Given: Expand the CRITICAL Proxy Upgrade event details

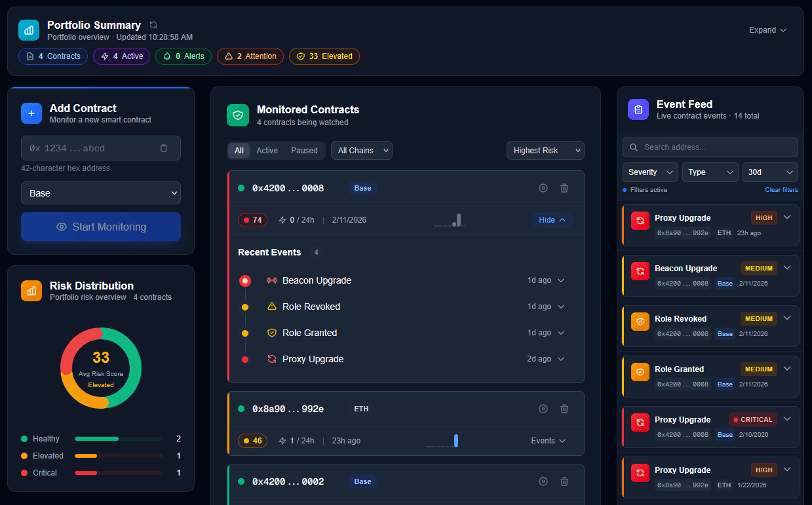Looking at the screenshot, I should [787, 419].
